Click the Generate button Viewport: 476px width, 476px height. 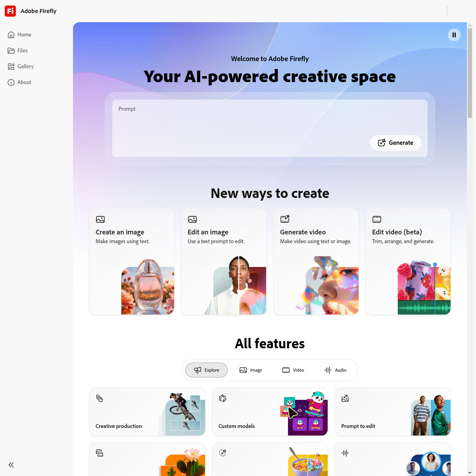click(x=395, y=143)
